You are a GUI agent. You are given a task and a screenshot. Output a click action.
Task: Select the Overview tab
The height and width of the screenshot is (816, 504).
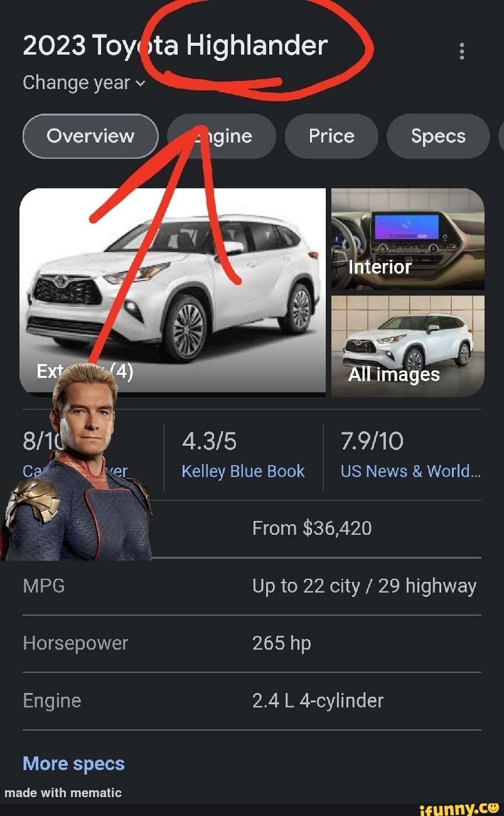(90, 136)
